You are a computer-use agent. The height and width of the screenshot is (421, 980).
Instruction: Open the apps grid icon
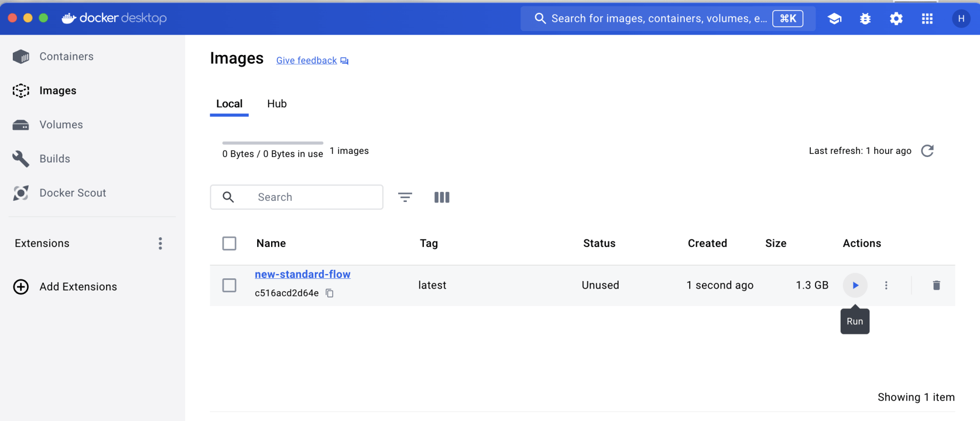click(927, 19)
